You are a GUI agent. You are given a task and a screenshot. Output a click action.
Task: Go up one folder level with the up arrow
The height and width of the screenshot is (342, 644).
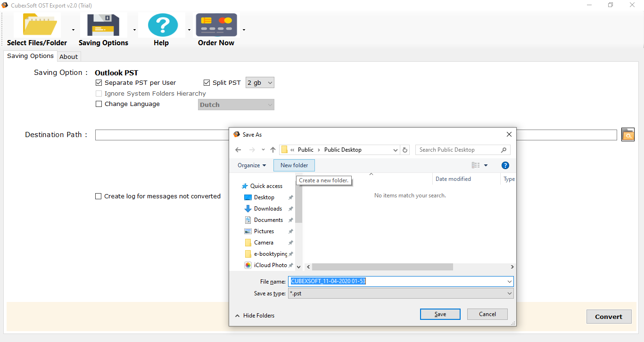tap(273, 150)
